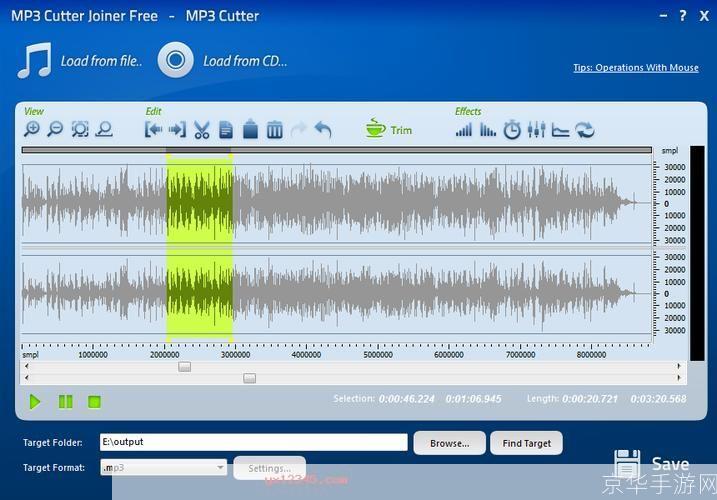Image resolution: width=717 pixels, height=500 pixels.
Task: Click the highlighted green selection in upper channel
Action: pyautogui.click(x=200, y=203)
